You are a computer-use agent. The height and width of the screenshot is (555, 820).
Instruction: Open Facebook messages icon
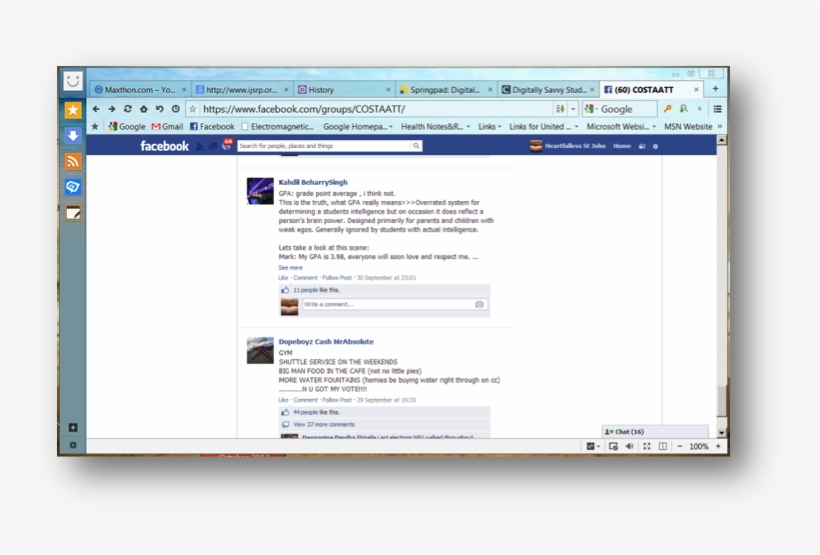212,146
